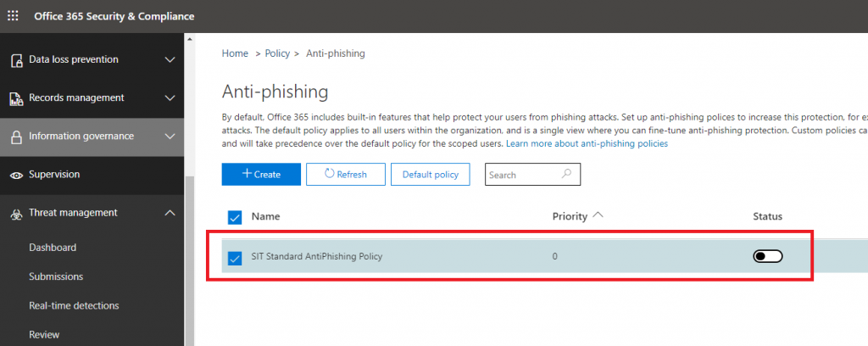
Task: Enable the SIT Standard AntiPhishing Policy status toggle
Action: [x=767, y=256]
